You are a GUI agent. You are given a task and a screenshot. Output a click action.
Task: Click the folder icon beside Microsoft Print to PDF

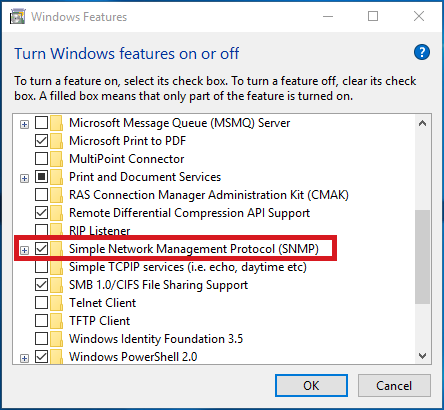point(57,141)
